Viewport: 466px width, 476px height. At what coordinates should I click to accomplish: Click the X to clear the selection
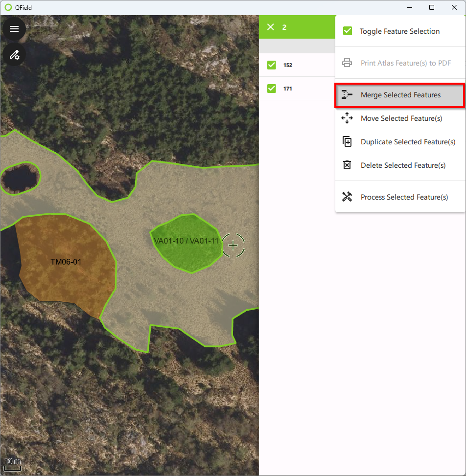pyautogui.click(x=270, y=27)
